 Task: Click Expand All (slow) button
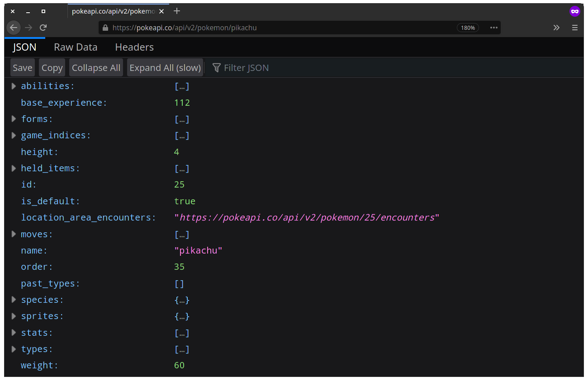(165, 68)
